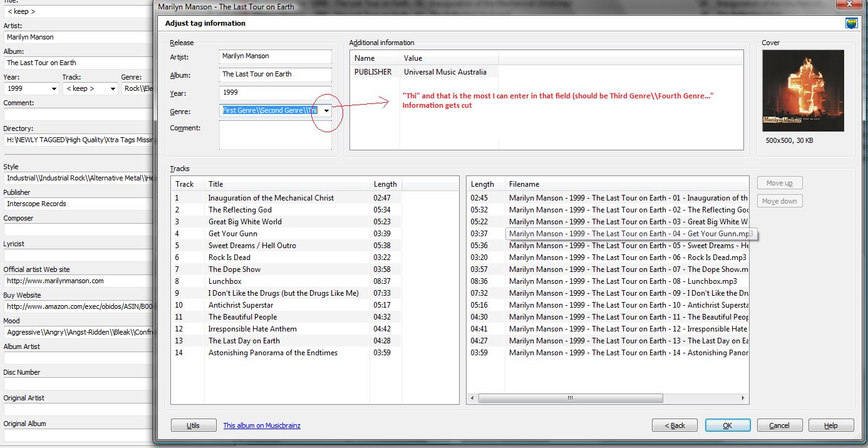Select track Inauguration of the Mechanical Christ

[271, 198]
